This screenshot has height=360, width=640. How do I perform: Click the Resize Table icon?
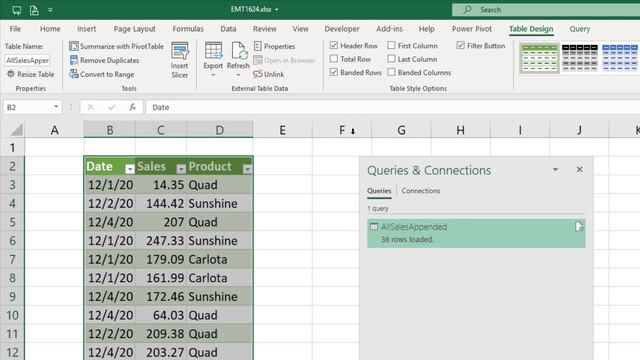pos(11,74)
